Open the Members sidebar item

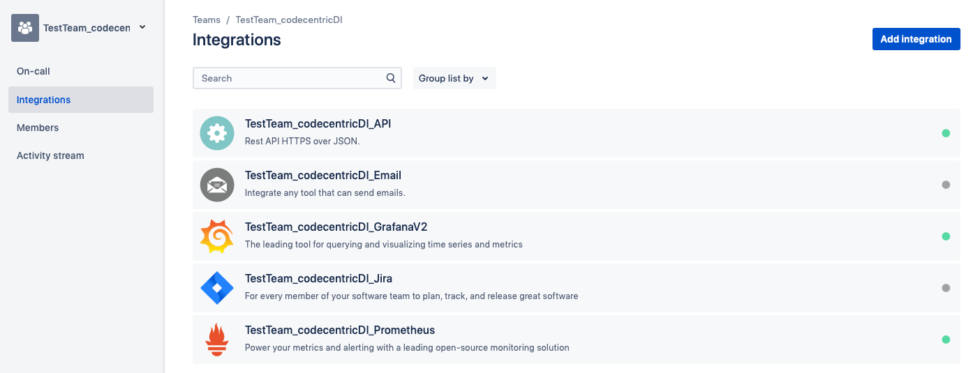(x=38, y=128)
